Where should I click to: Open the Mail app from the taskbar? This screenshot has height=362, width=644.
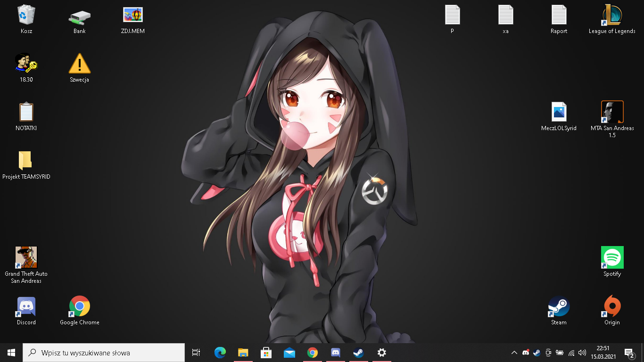tap(289, 353)
